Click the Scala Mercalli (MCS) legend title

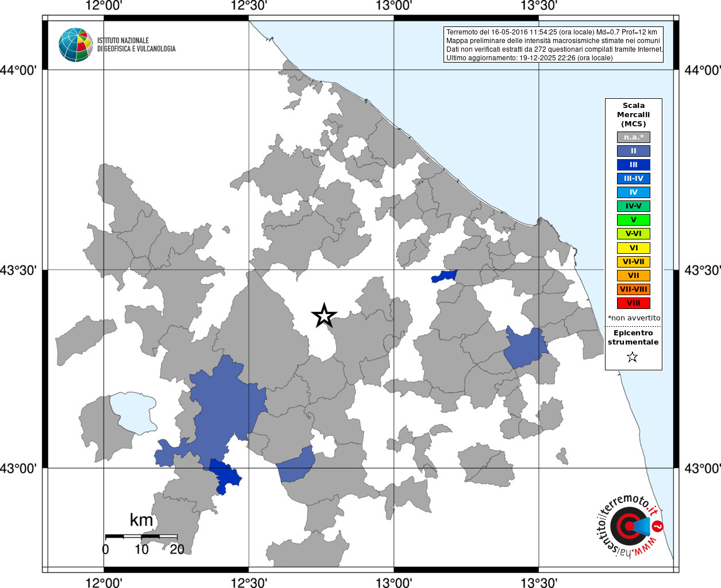pos(633,115)
